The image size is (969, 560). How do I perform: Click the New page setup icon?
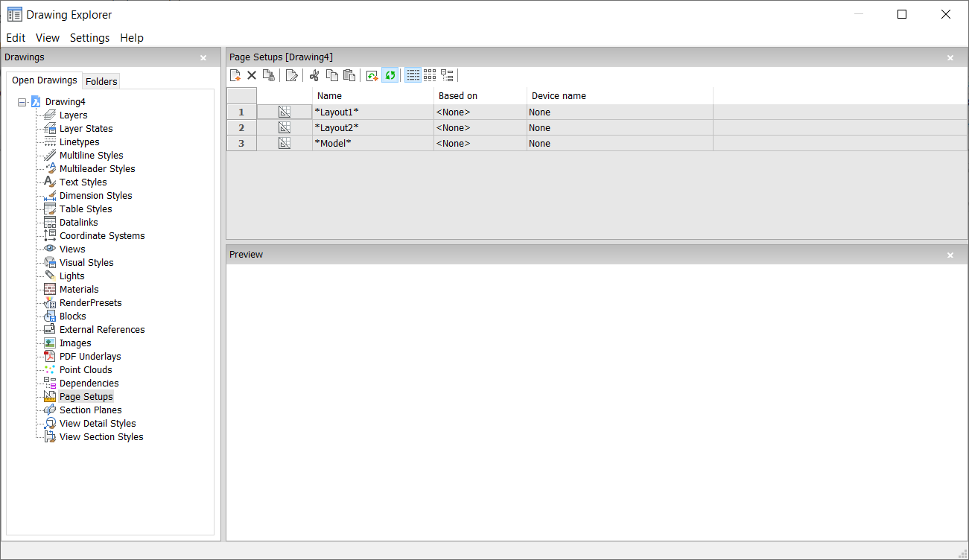tap(235, 75)
